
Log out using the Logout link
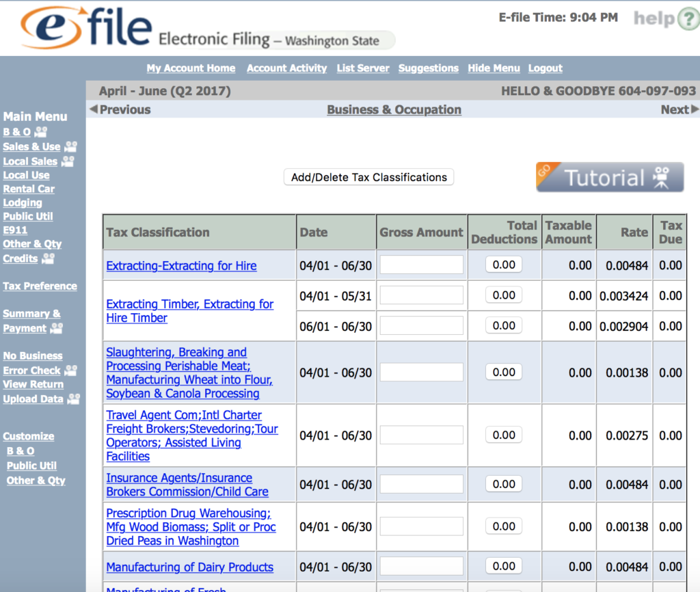[x=545, y=68]
